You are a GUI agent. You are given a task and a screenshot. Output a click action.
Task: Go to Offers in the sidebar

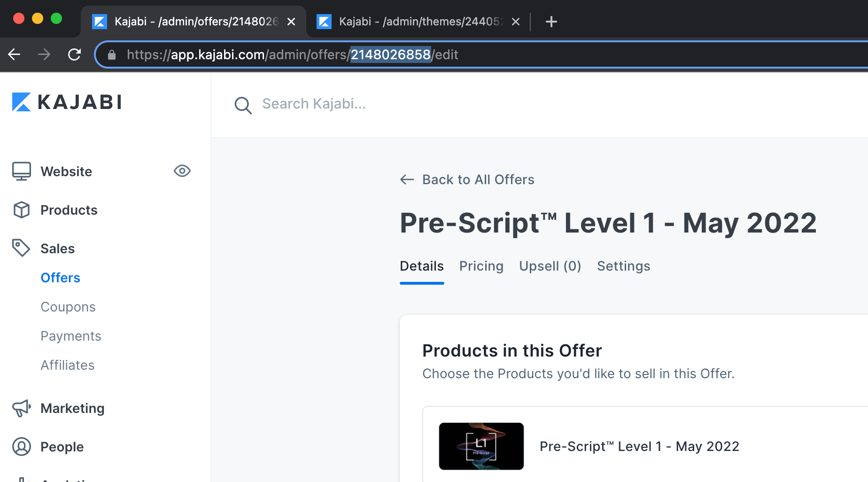(61, 278)
